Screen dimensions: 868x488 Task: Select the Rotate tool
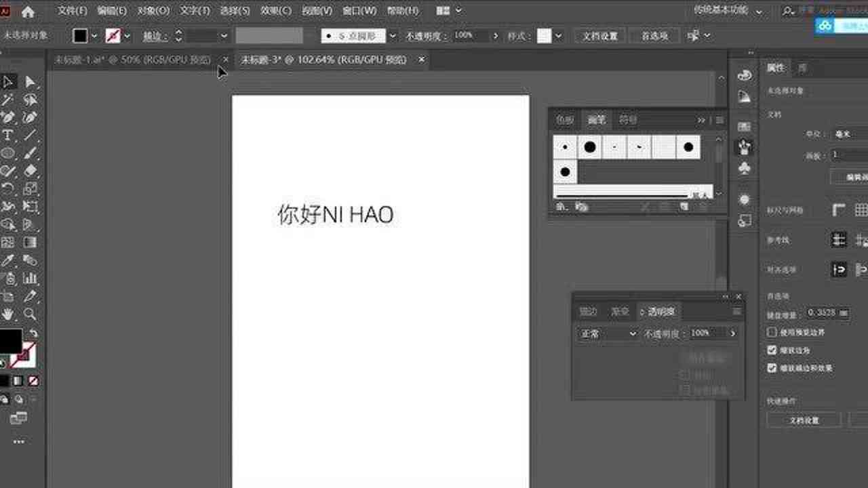click(x=8, y=188)
